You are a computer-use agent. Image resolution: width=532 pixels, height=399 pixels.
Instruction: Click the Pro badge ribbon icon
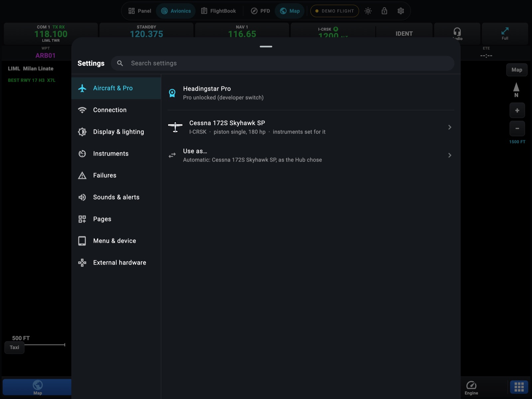(172, 93)
